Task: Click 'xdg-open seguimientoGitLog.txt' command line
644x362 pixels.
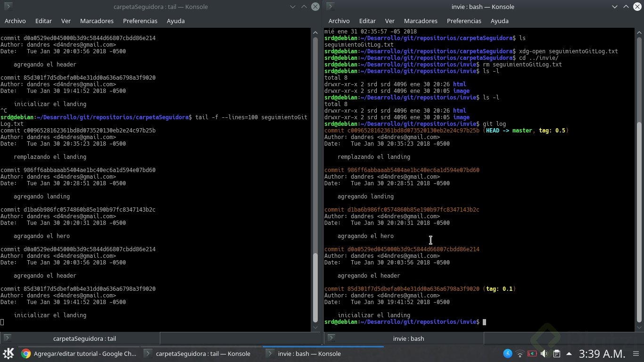Action: [x=568, y=51]
